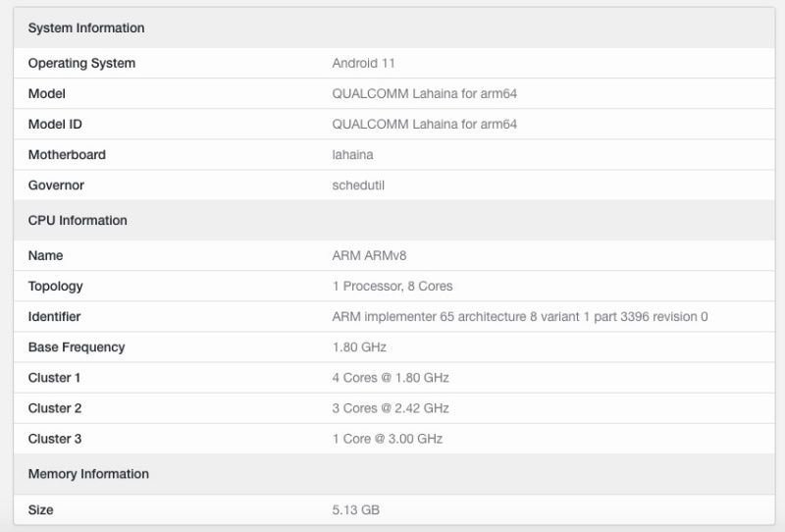Click the Cluster 3 label
The image size is (785, 532).
click(x=55, y=439)
